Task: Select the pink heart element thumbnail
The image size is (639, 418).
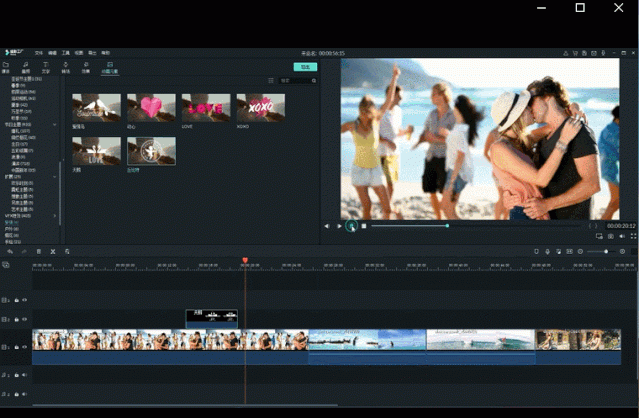Action: click(x=151, y=108)
